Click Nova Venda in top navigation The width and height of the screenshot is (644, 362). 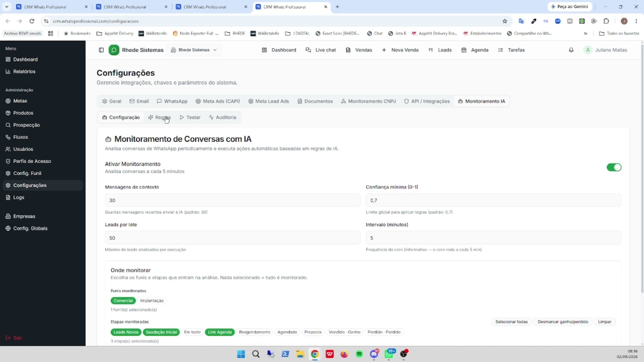(400, 50)
